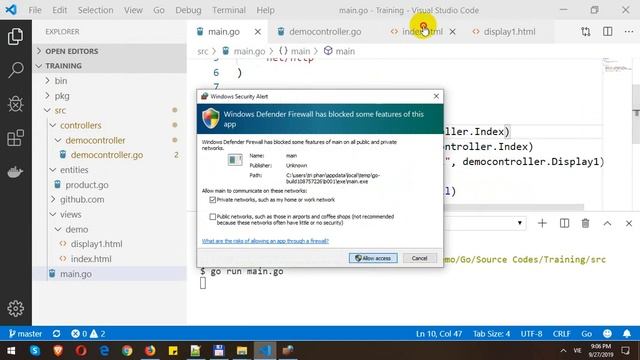The width and height of the screenshot is (640, 360).
Task: Open Skype from the taskbar
Action: (35, 351)
